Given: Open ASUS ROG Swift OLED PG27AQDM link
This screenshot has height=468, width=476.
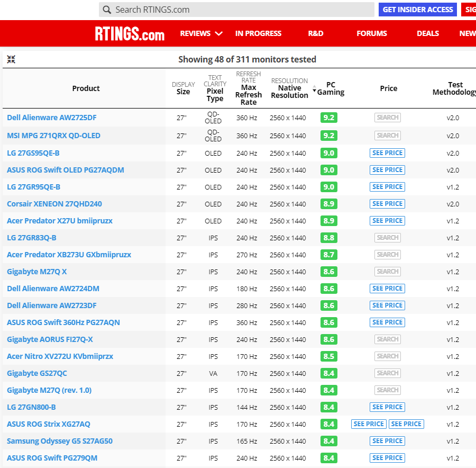Looking at the screenshot, I should (66, 170).
